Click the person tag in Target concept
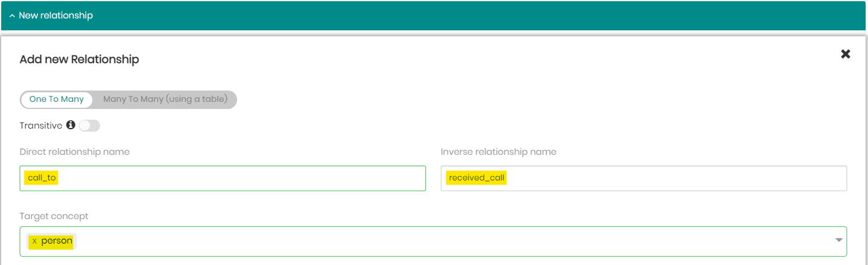The width and height of the screenshot is (868, 265). 57,241
